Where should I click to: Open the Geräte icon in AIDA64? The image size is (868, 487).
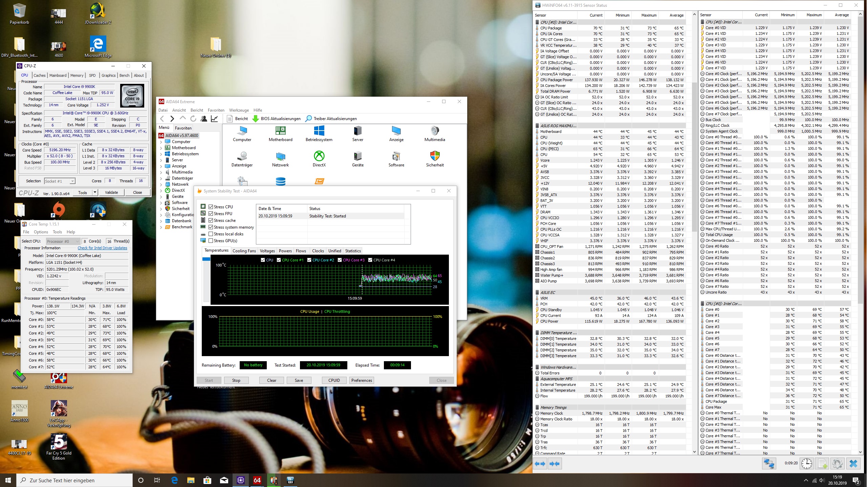pos(357,156)
